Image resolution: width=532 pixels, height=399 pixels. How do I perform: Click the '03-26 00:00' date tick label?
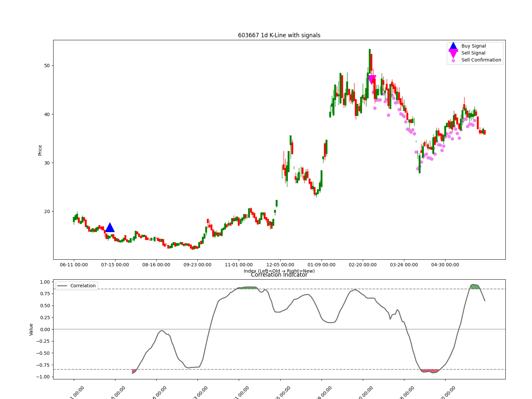404,265
